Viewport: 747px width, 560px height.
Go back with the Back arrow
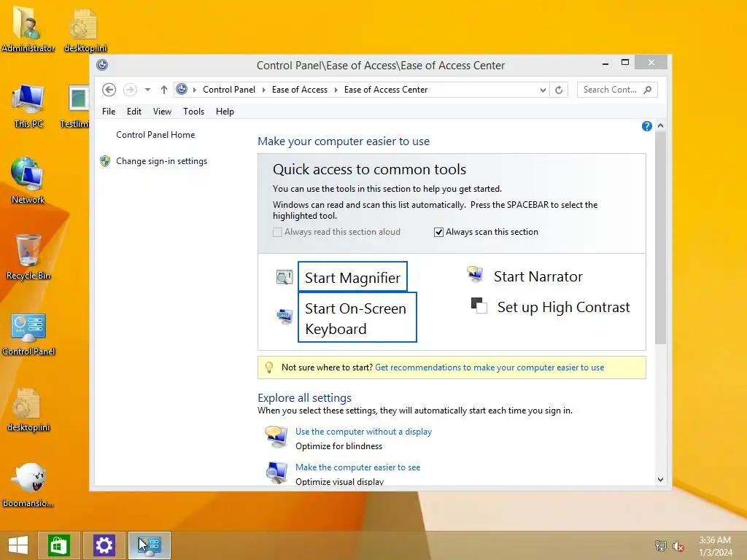(x=109, y=90)
